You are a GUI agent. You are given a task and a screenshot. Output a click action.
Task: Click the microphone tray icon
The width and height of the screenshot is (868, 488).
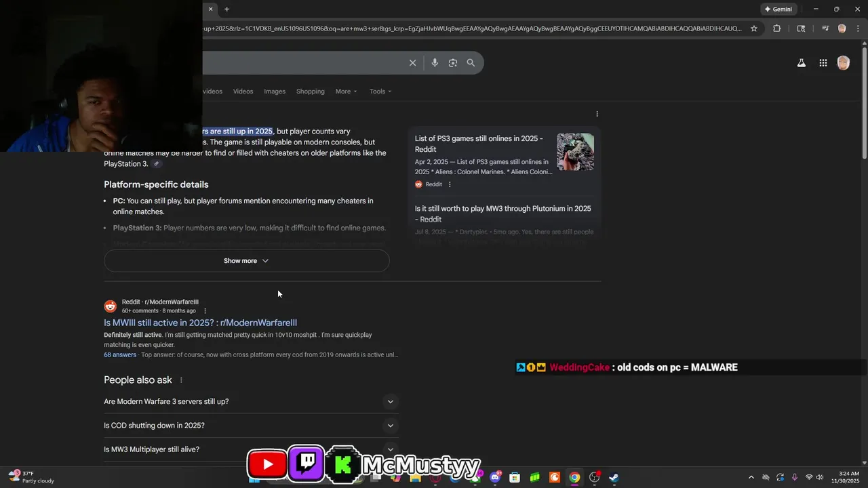(794, 477)
